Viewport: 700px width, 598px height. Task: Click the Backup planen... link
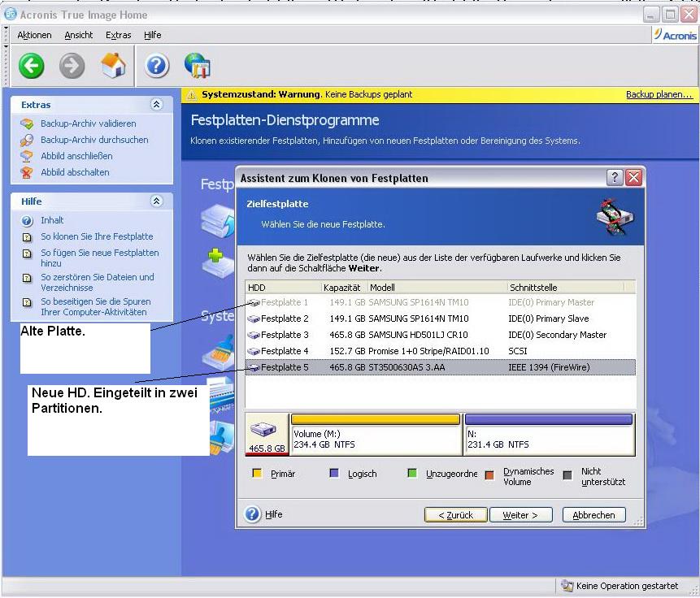(659, 94)
